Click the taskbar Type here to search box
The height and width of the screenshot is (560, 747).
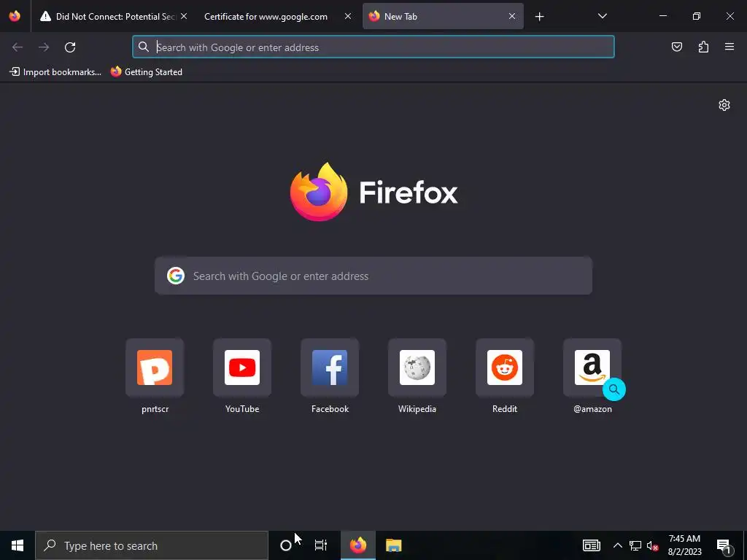(152, 545)
